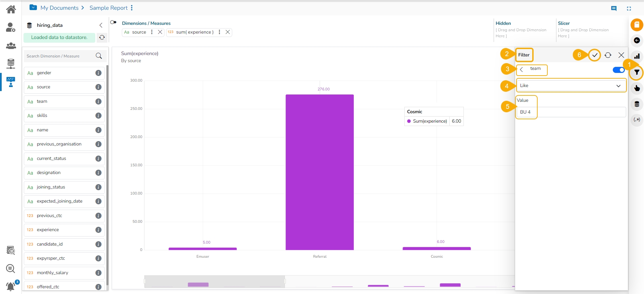Screen dimensions: 644x294
Task: Open the formula (.*) tool
Action: [637, 120]
